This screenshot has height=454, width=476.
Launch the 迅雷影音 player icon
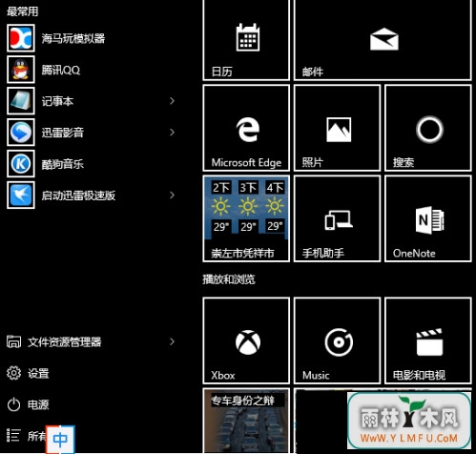[x=21, y=133]
